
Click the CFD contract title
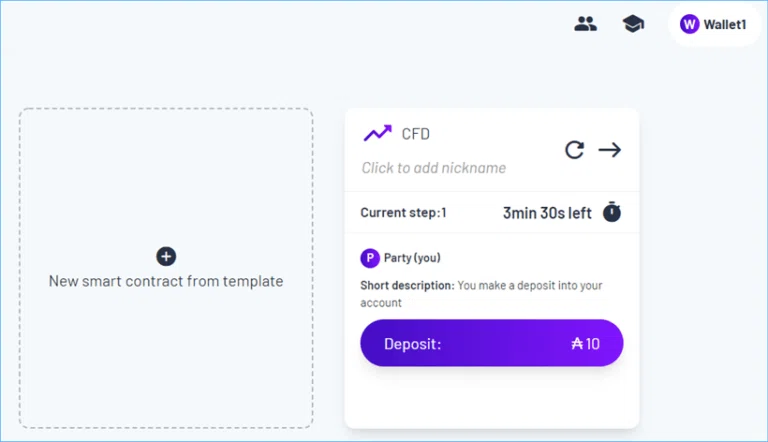415,134
